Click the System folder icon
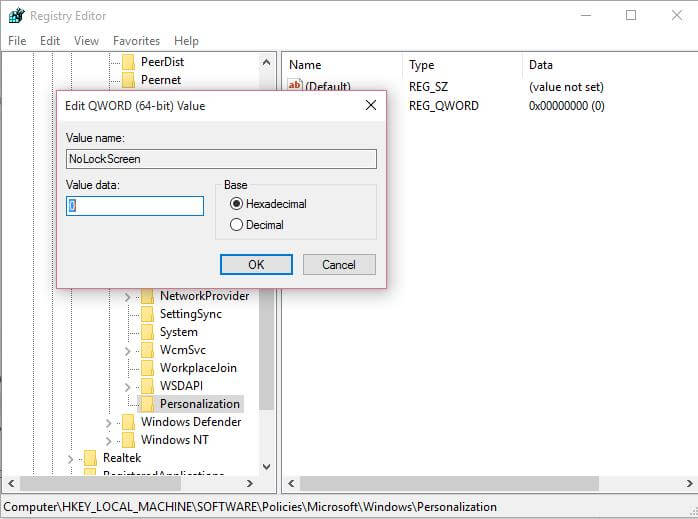 147,332
